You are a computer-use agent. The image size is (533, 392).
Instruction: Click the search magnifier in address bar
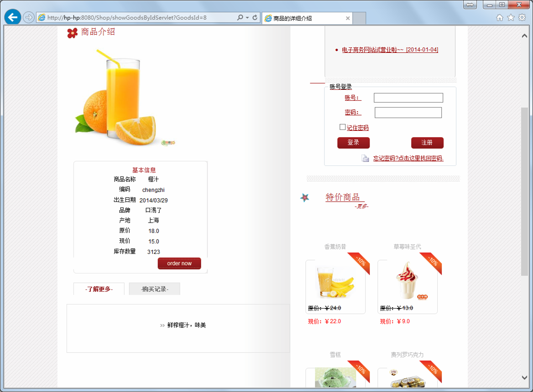[240, 17]
